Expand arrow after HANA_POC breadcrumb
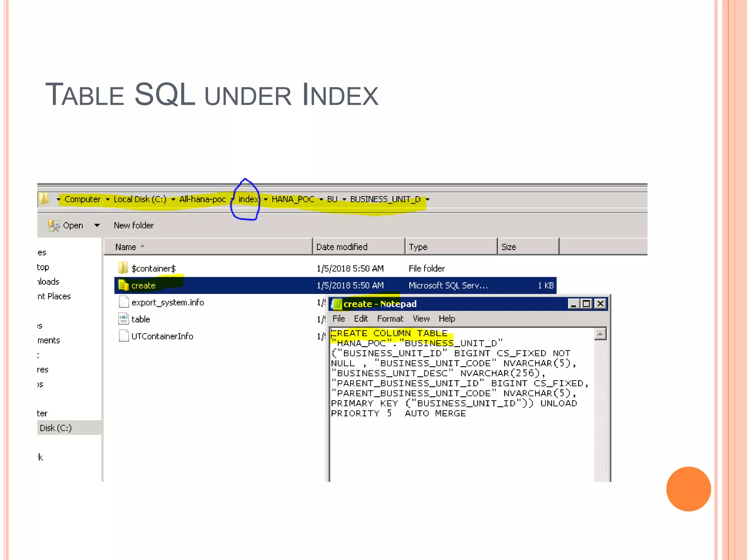 (x=321, y=199)
